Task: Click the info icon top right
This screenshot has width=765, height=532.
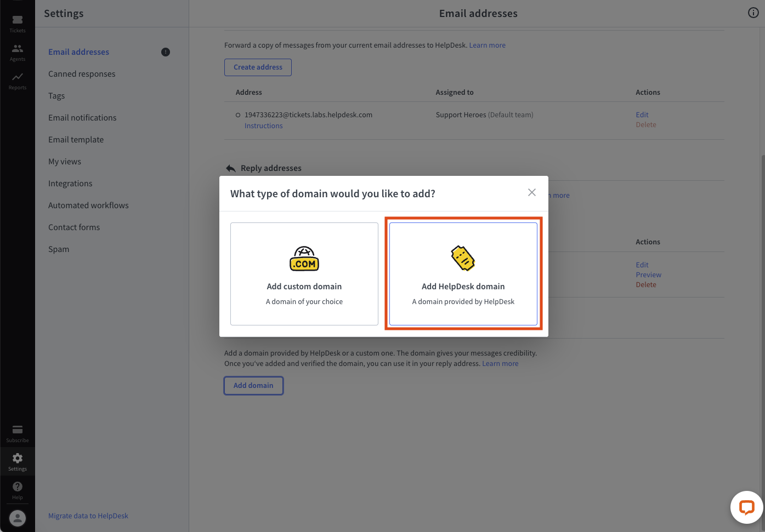Action: [753, 13]
